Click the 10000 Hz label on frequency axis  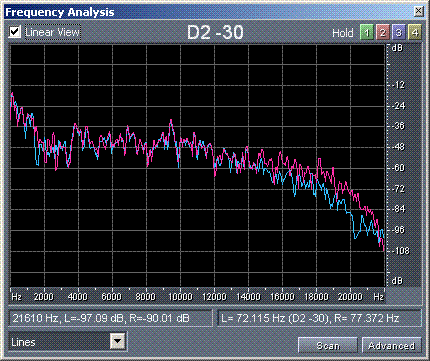click(180, 296)
